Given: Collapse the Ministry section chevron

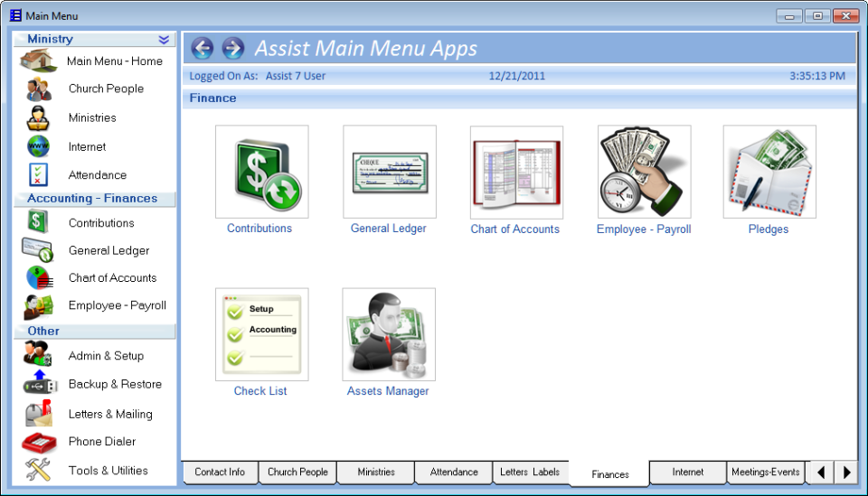Looking at the screenshot, I should click(x=164, y=39).
